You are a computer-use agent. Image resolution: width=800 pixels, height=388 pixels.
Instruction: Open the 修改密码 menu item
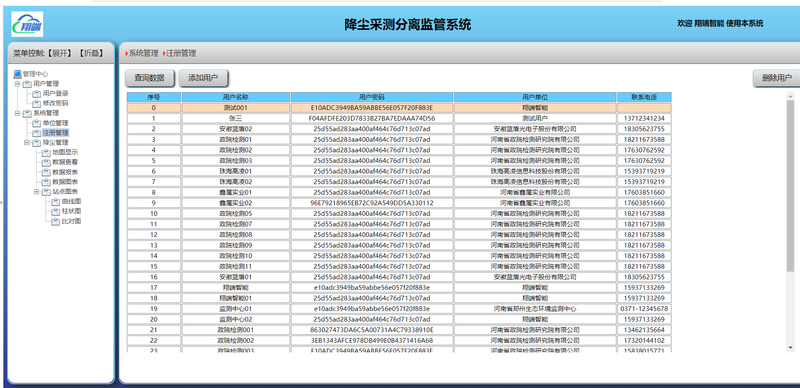pyautogui.click(x=55, y=103)
